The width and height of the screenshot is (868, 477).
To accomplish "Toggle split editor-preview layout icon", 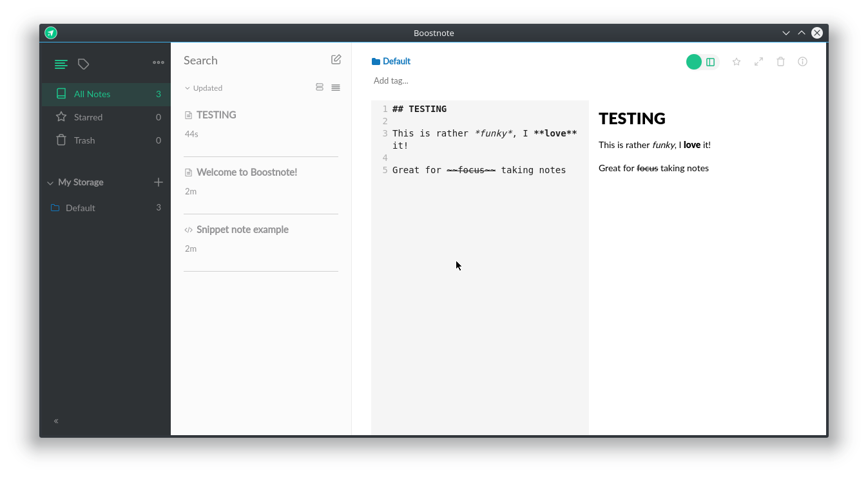I will [711, 62].
